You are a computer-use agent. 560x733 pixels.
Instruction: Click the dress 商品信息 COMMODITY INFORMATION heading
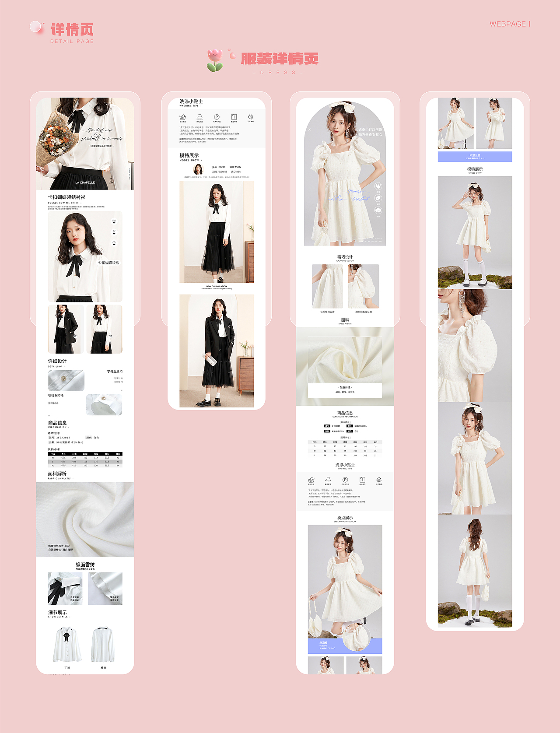pos(345,414)
